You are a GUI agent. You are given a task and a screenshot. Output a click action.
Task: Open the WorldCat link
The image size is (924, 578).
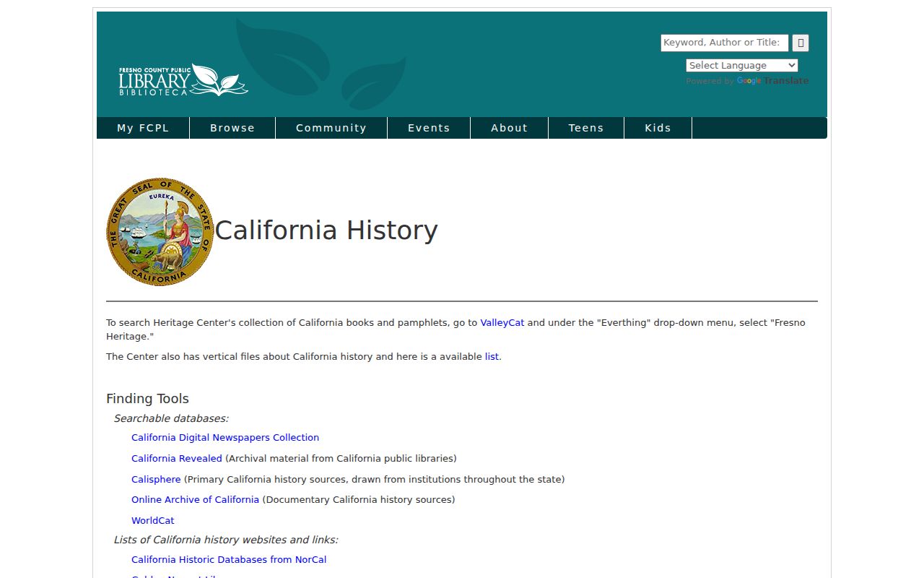click(x=153, y=521)
